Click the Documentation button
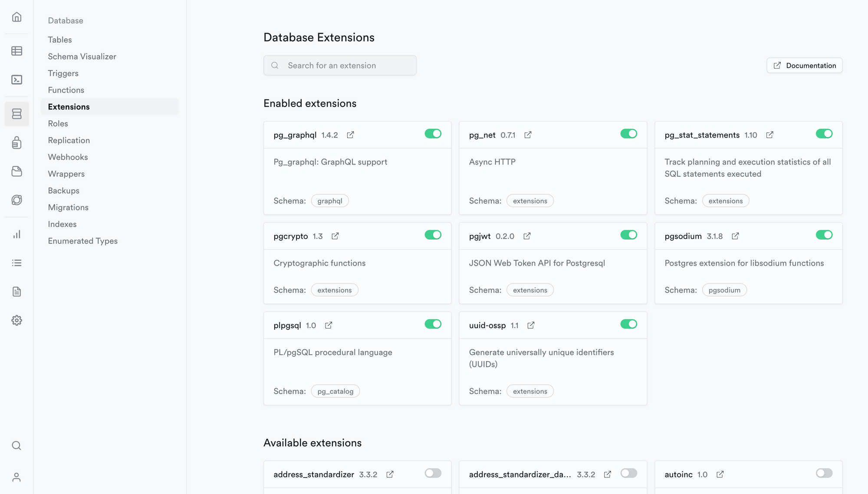868x494 pixels. click(x=804, y=66)
